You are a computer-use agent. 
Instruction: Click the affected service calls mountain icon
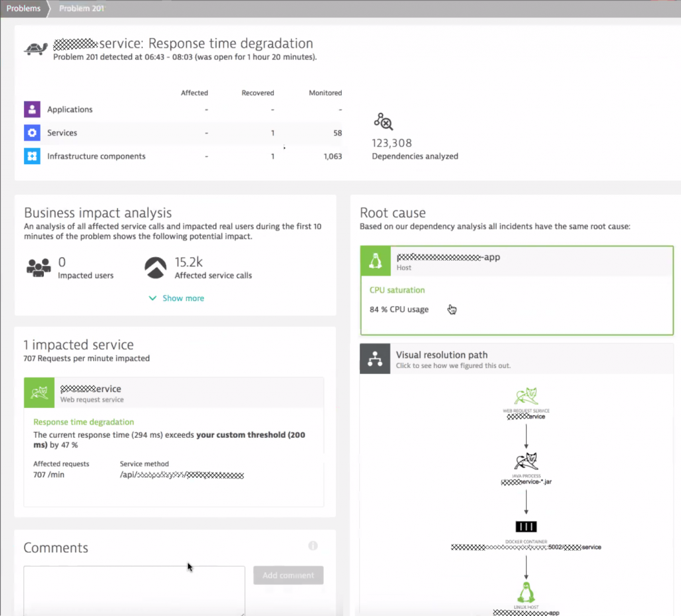[154, 265]
